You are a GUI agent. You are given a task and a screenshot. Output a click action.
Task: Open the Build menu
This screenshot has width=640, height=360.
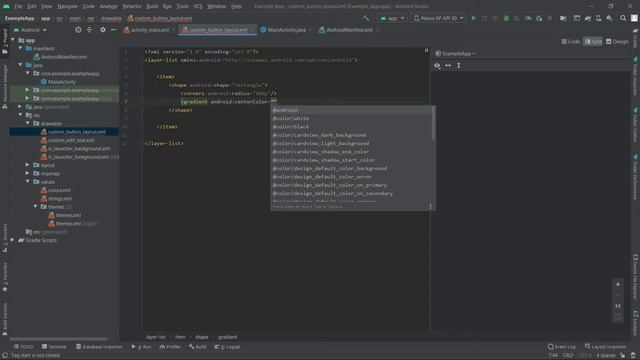point(152,6)
